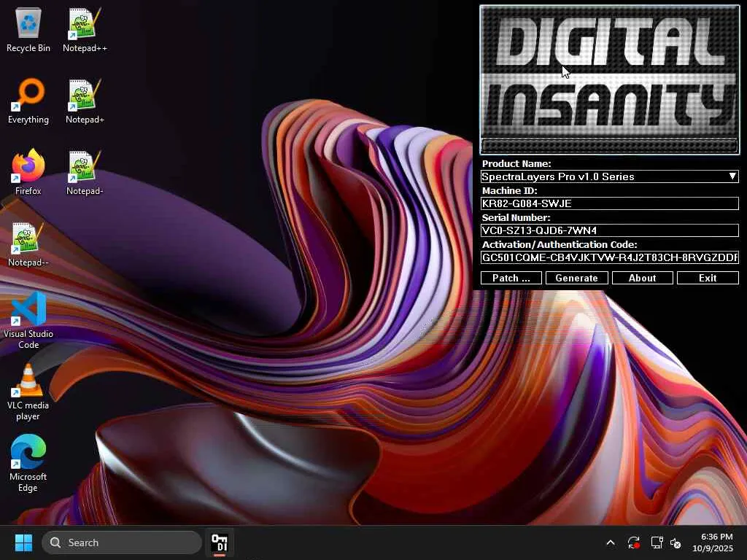Click the muted volume tray icon
The width and height of the screenshot is (747, 560).
pos(676,542)
